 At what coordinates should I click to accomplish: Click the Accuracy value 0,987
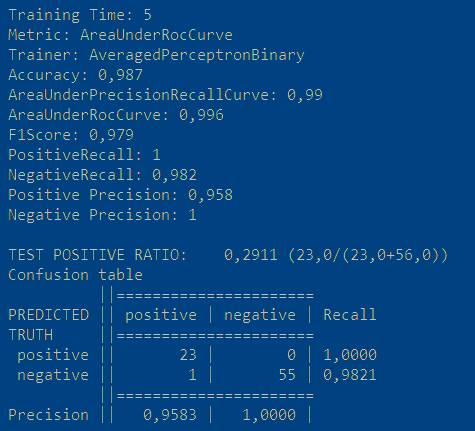[121, 75]
